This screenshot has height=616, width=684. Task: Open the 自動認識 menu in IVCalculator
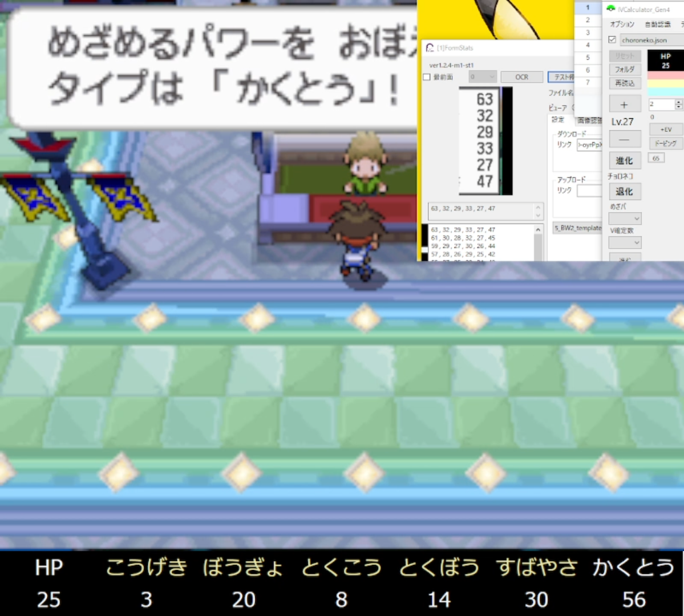tap(657, 24)
